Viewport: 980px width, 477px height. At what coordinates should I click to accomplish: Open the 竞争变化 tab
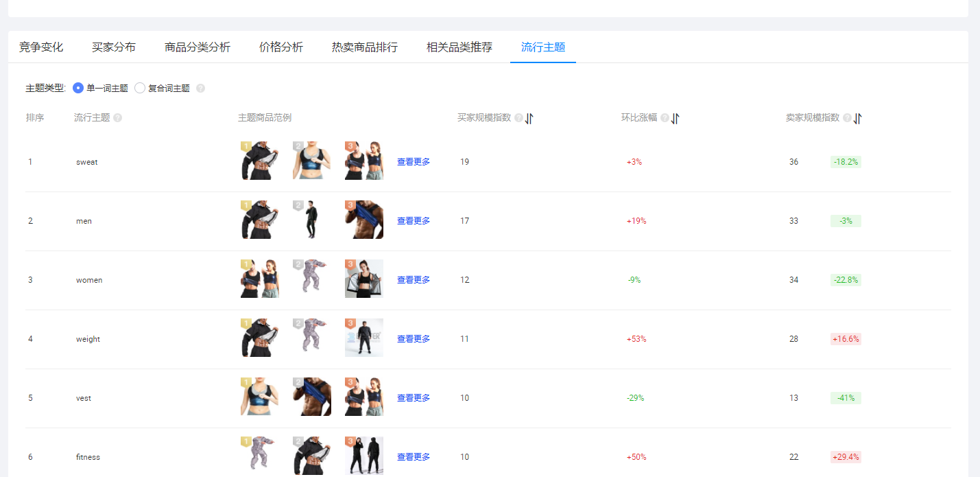pyautogui.click(x=40, y=47)
